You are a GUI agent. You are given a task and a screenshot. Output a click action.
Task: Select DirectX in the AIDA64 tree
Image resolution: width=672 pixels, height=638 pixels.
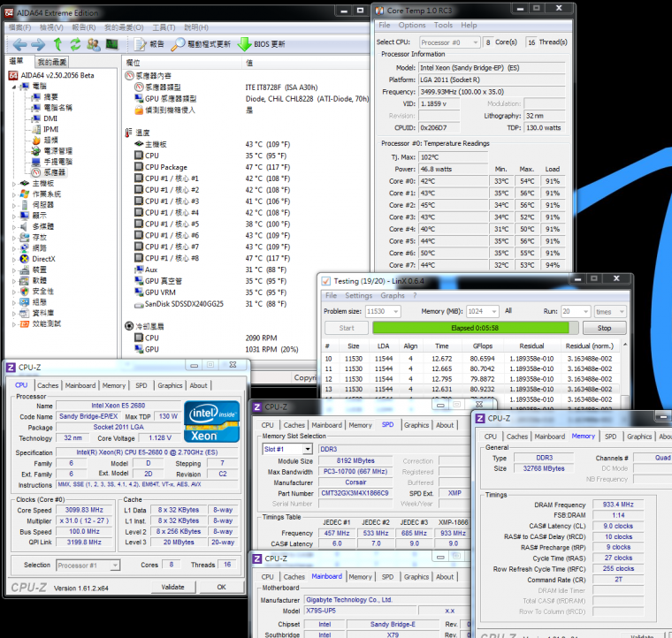pyautogui.click(x=42, y=258)
